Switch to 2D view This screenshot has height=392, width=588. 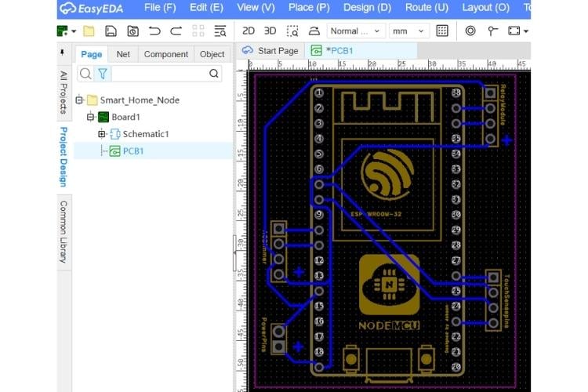coord(249,31)
